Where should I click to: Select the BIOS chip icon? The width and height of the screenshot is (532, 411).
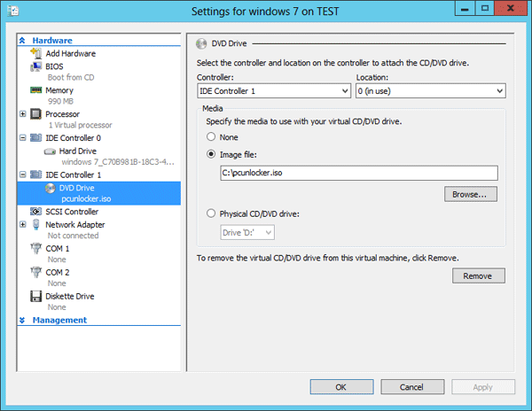[36, 66]
